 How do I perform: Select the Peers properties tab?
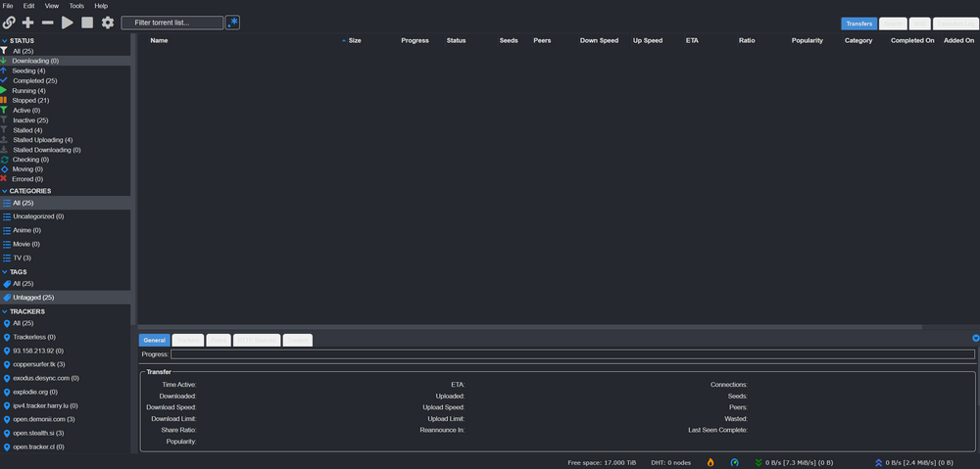pyautogui.click(x=219, y=341)
